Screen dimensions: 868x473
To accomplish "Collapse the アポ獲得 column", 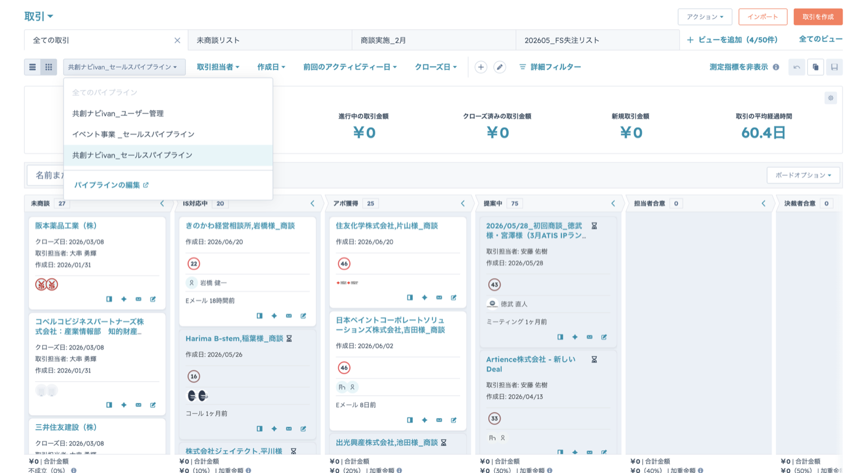I will coord(462,204).
